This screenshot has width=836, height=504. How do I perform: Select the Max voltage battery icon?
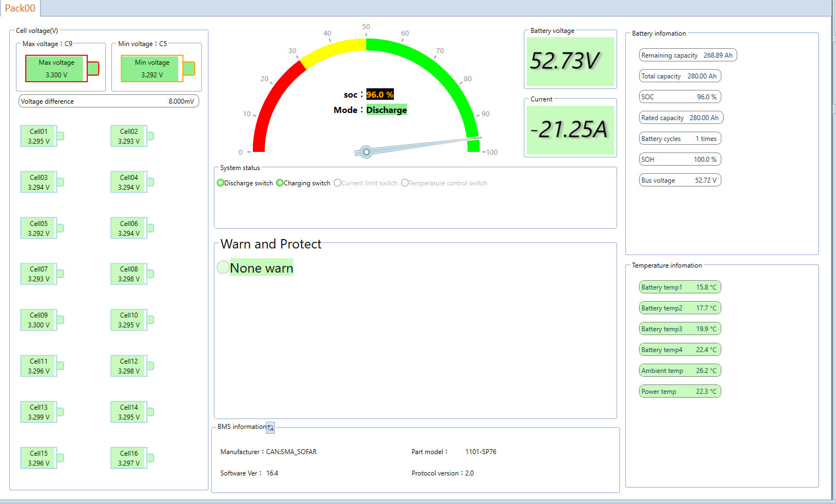click(62, 69)
